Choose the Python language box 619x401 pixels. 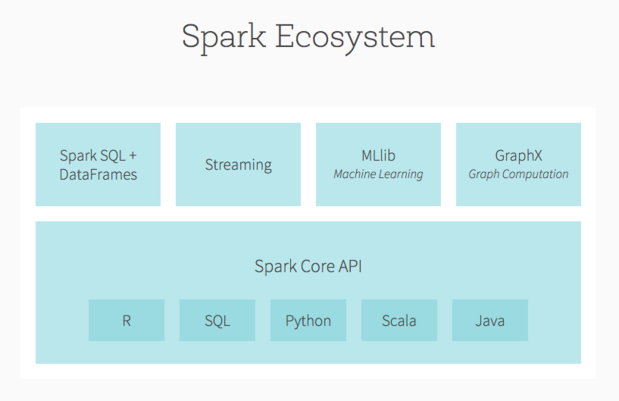308,320
